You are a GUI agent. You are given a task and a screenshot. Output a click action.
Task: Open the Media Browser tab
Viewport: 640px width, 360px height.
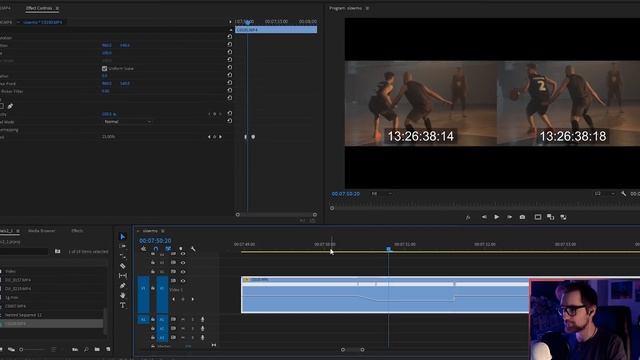point(41,231)
